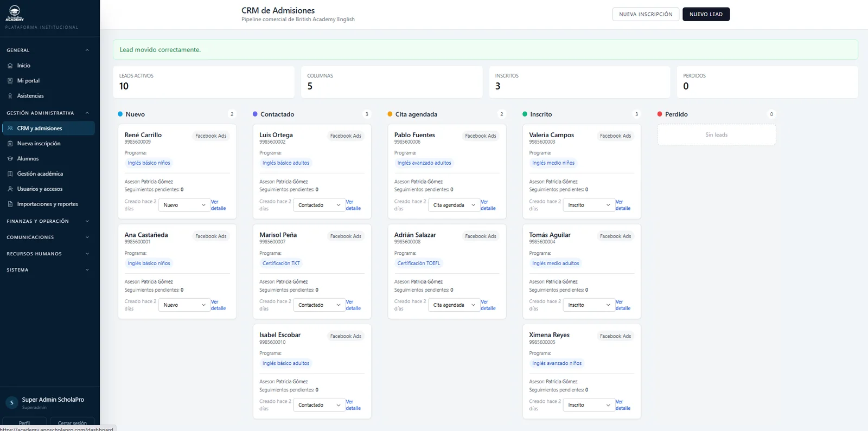Click the Alumnos graduation cap icon
Screen dimensions: 868x431
pyautogui.click(x=10, y=159)
